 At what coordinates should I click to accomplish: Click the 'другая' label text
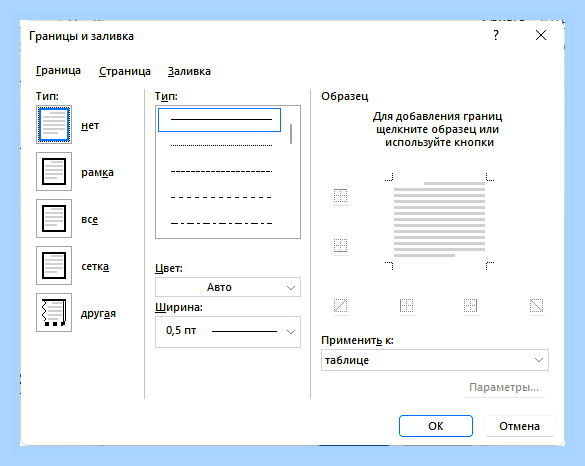pos(98,314)
